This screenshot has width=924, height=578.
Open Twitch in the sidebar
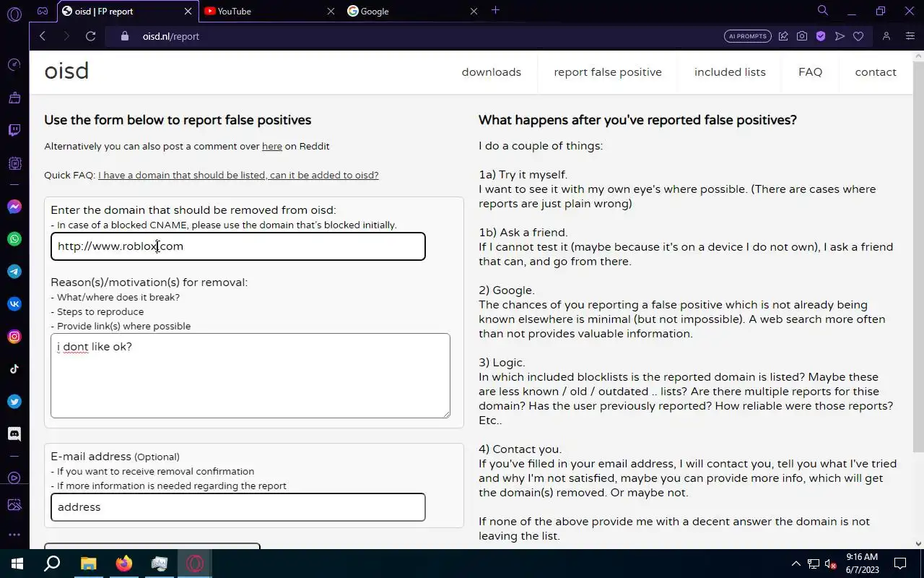14,131
